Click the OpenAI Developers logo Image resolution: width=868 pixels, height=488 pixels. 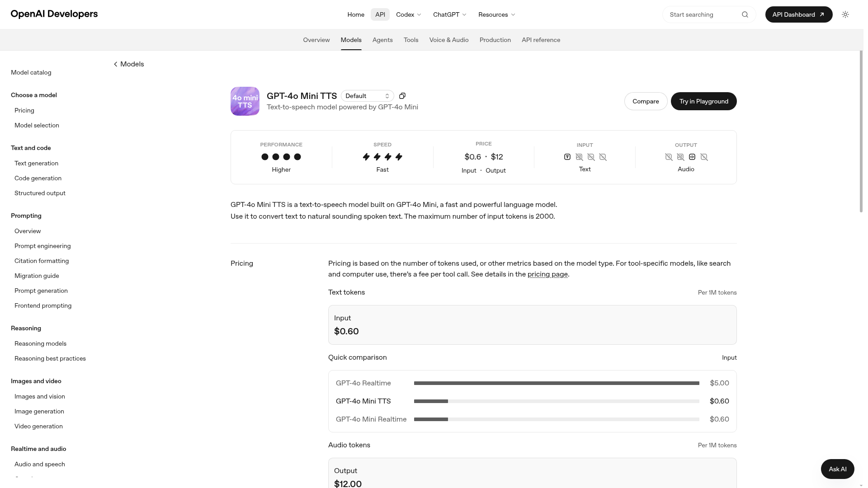[54, 14]
